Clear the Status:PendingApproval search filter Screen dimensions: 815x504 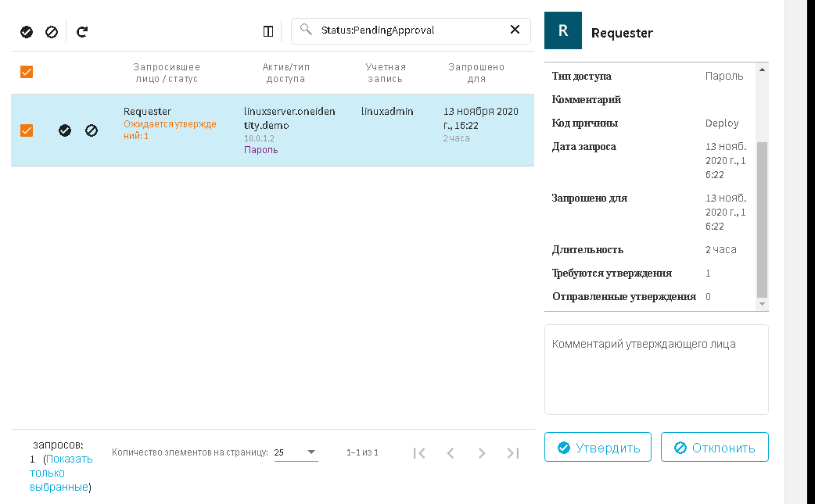pos(515,30)
